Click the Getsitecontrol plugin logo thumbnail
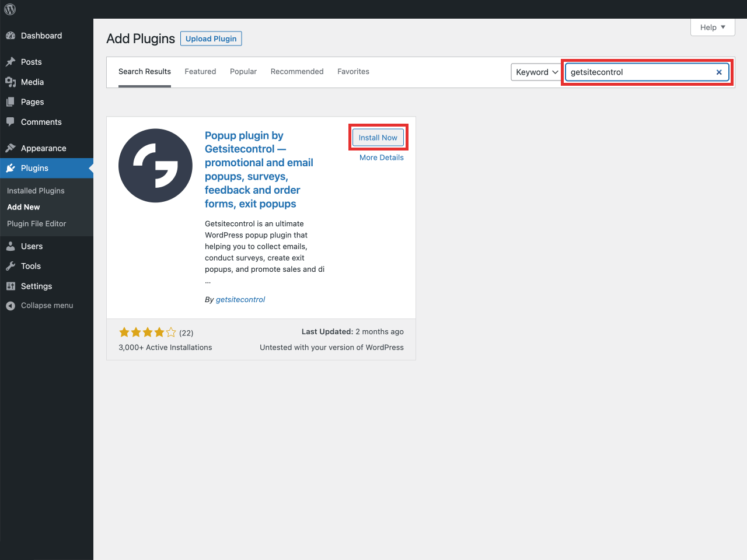The width and height of the screenshot is (747, 560). pos(155,166)
